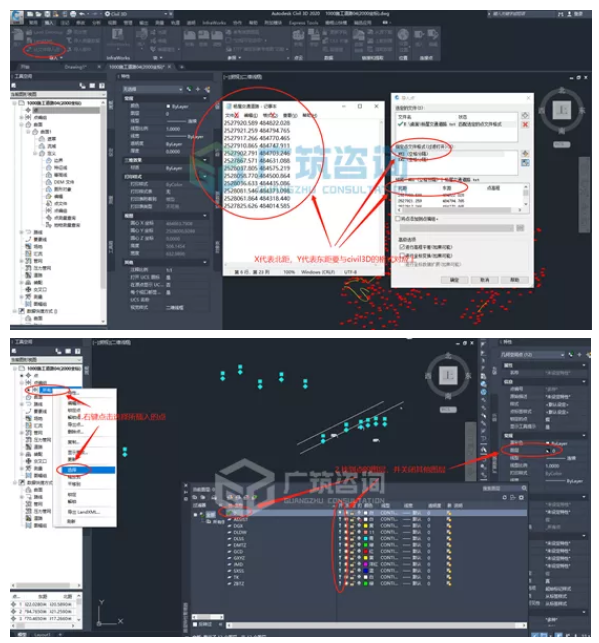Open the disabled point group dropdown in import dialog
Image resolution: width=599 pixels, height=643 pixels.
(456, 228)
